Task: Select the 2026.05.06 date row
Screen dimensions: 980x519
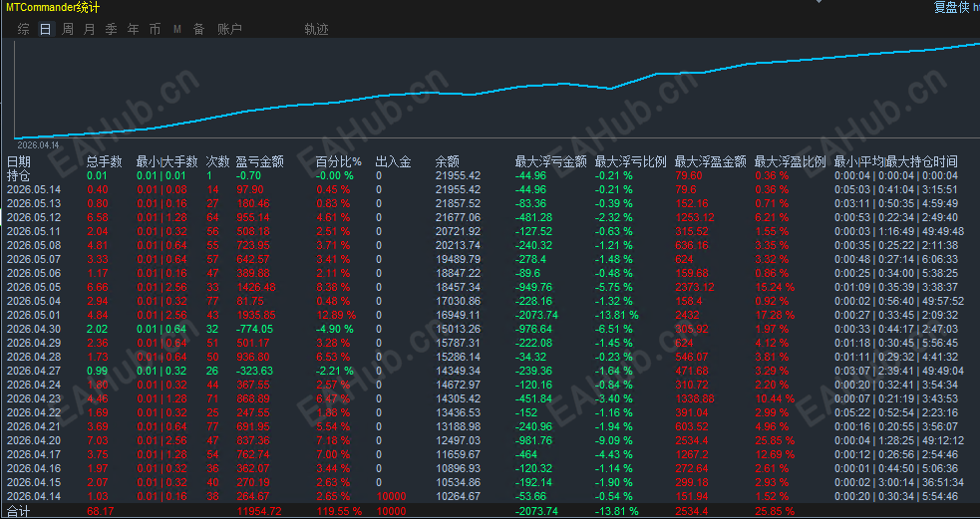Action: pyautogui.click(x=33, y=273)
